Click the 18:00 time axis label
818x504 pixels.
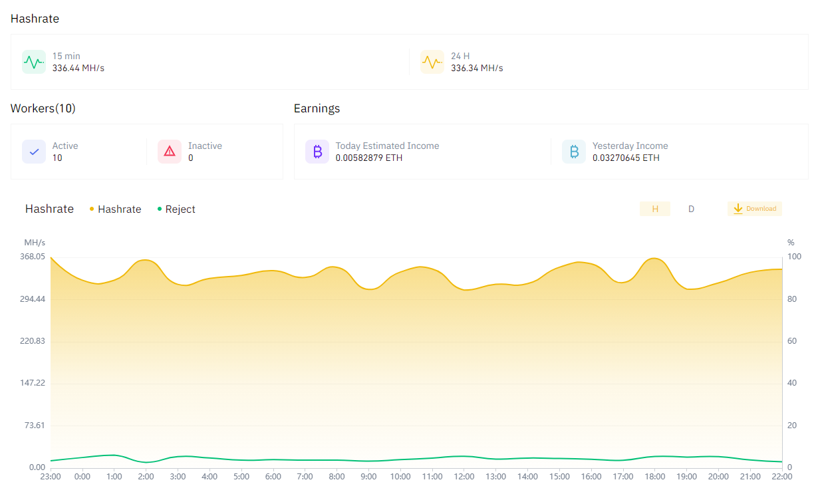tap(655, 477)
